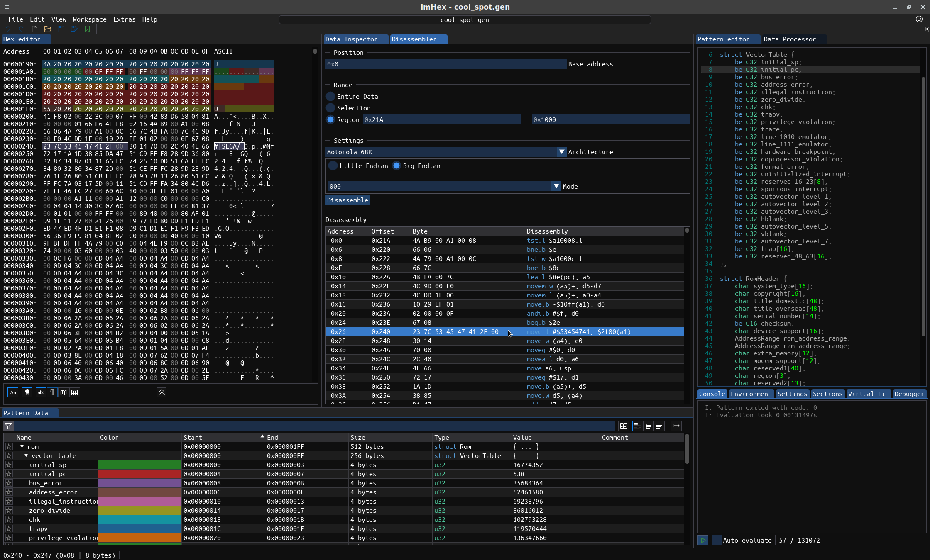Click the Sections tab in bottom panel
Viewport: 930px width, 560px height.
[827, 394]
